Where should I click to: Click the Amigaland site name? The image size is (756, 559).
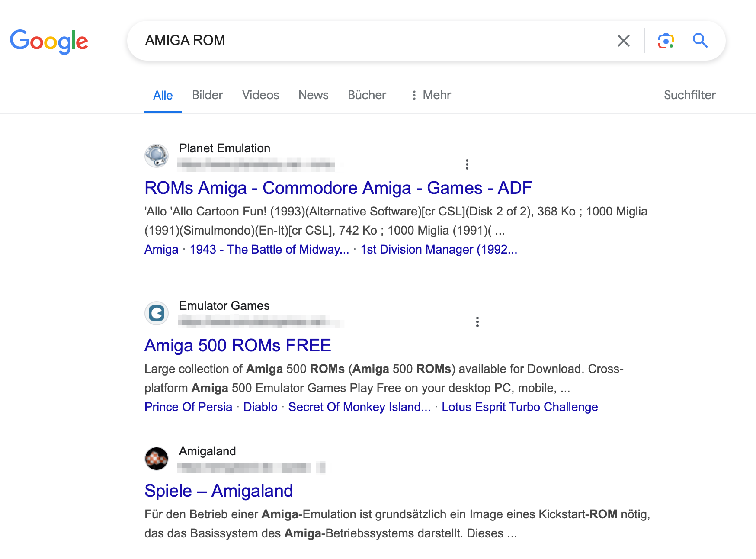[208, 451]
